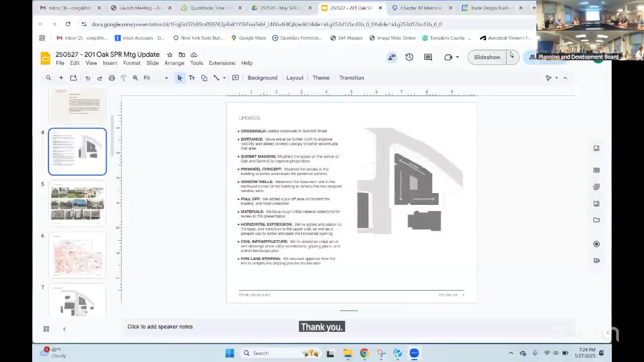Viewport: 644px width, 362px height.
Task: Insert a shape
Action: [204, 78]
